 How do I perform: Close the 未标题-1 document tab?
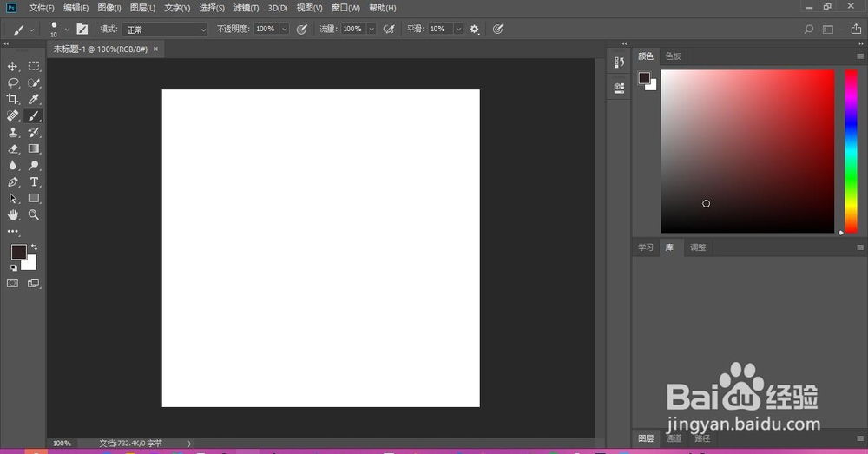(155, 49)
